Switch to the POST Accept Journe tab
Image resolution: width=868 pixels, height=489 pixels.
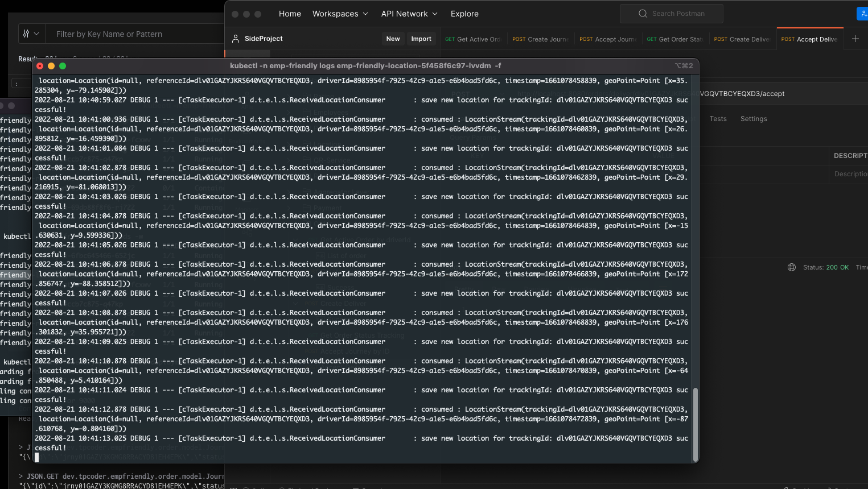(607, 39)
